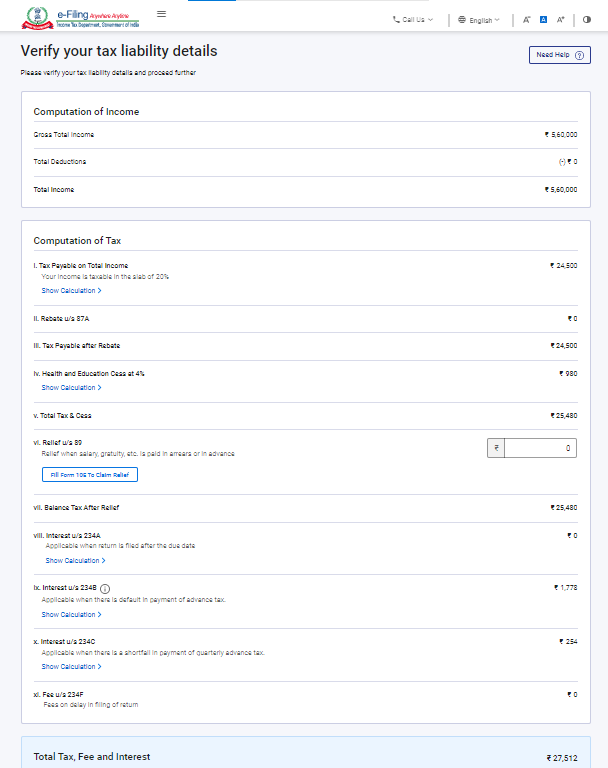
Task: Increase font size with A+ icon
Action: pyautogui.click(x=561, y=20)
